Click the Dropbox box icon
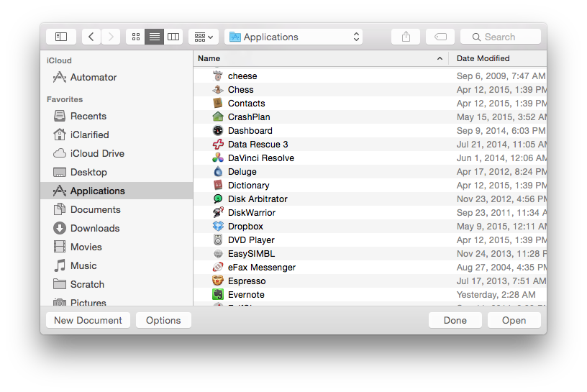 point(218,226)
